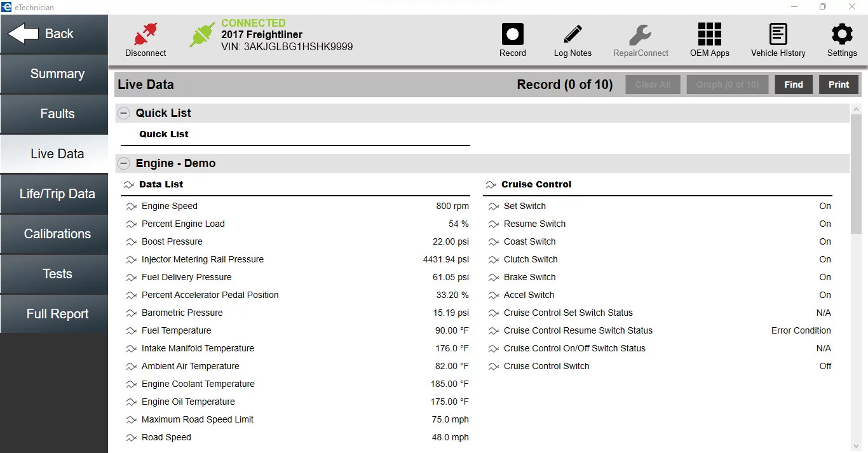Click graph icon beside Cruise Control Resume Switch Status
This screenshot has width=868, height=453.
(493, 331)
